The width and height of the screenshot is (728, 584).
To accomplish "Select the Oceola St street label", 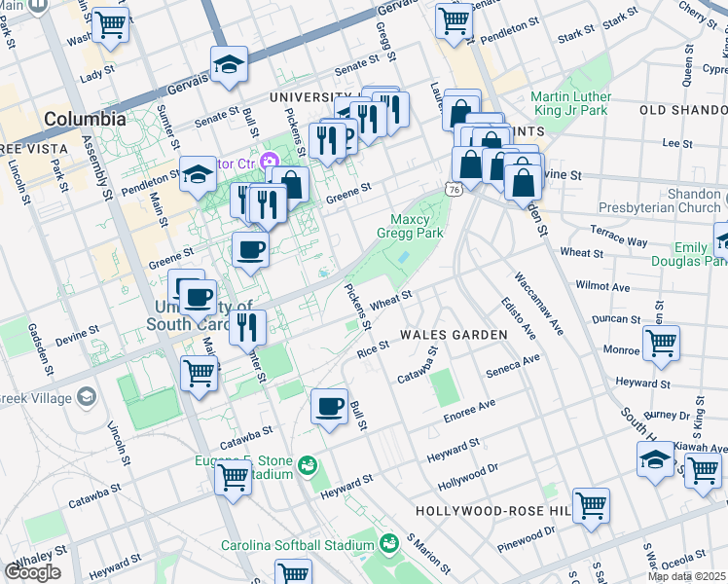I will tap(684, 560).
